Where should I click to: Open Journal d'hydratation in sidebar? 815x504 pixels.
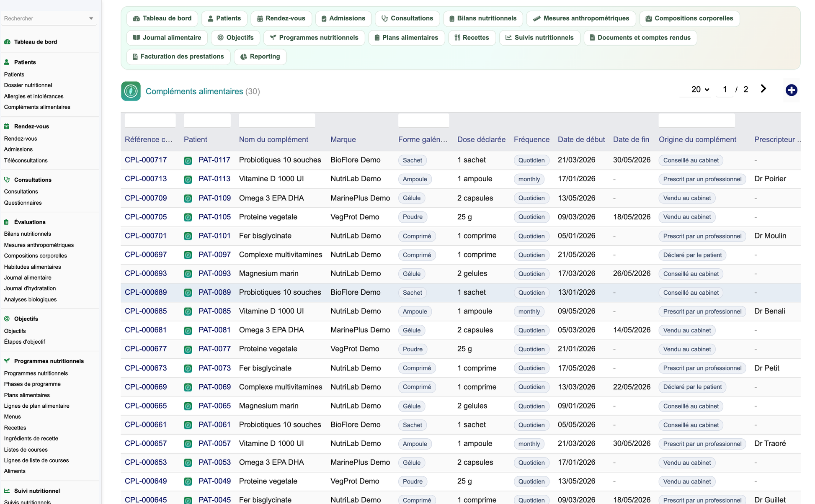30,288
